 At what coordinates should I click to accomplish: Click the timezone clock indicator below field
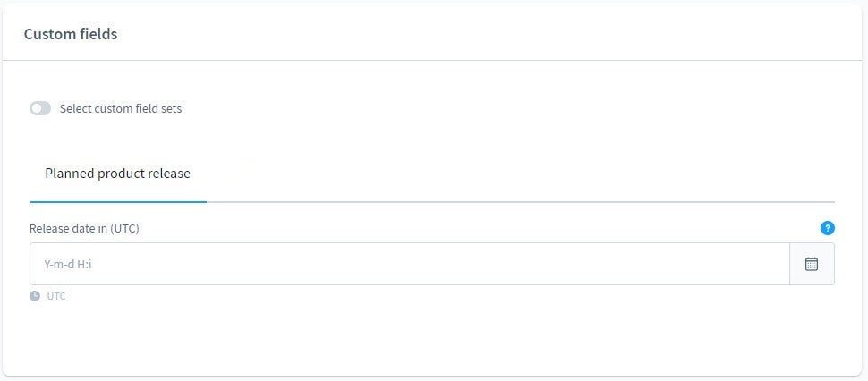point(35,296)
